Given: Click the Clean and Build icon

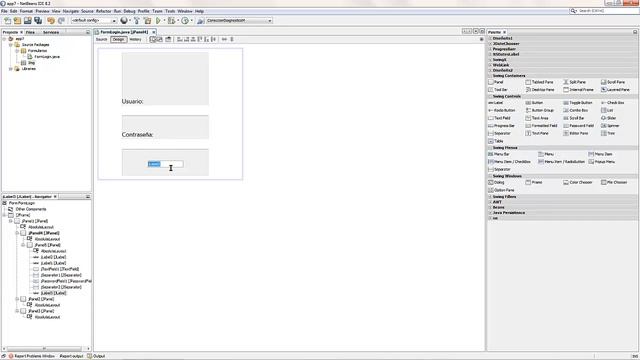Looking at the screenshot, I should (147, 20).
